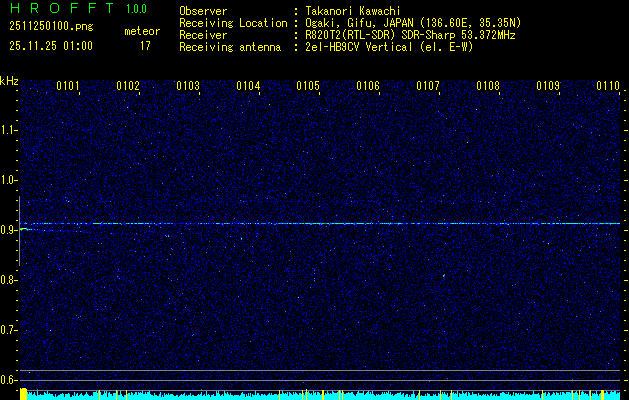
Task: Click the kHz axis unit label
Action: pos(9,80)
